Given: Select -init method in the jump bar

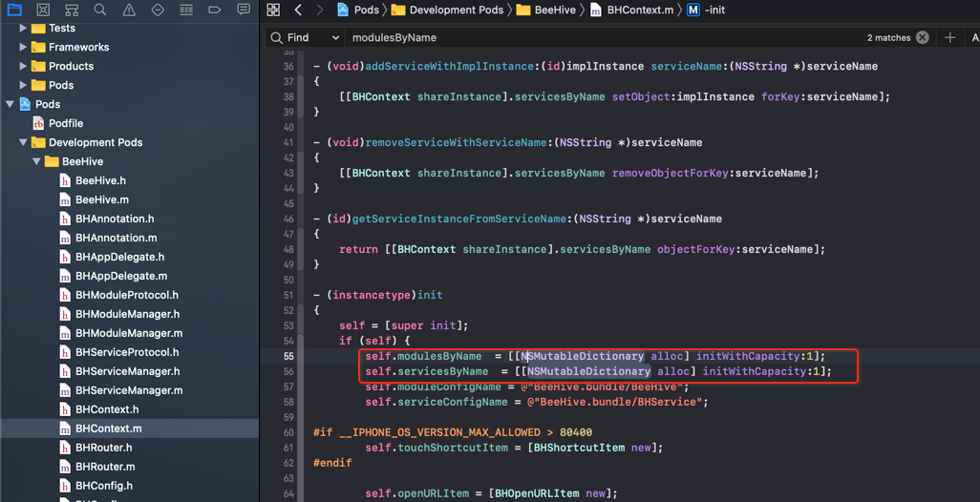Looking at the screenshot, I should (706, 10).
